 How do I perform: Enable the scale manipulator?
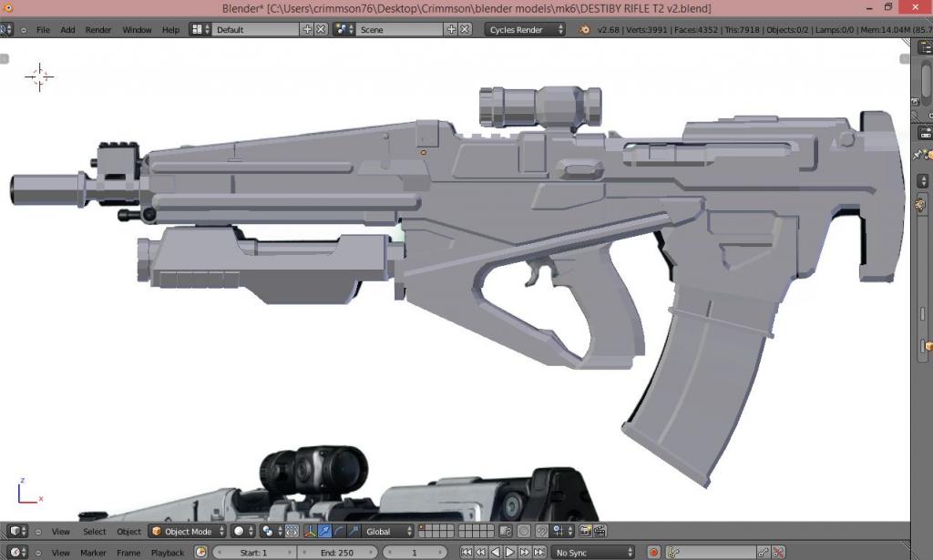pos(354,531)
